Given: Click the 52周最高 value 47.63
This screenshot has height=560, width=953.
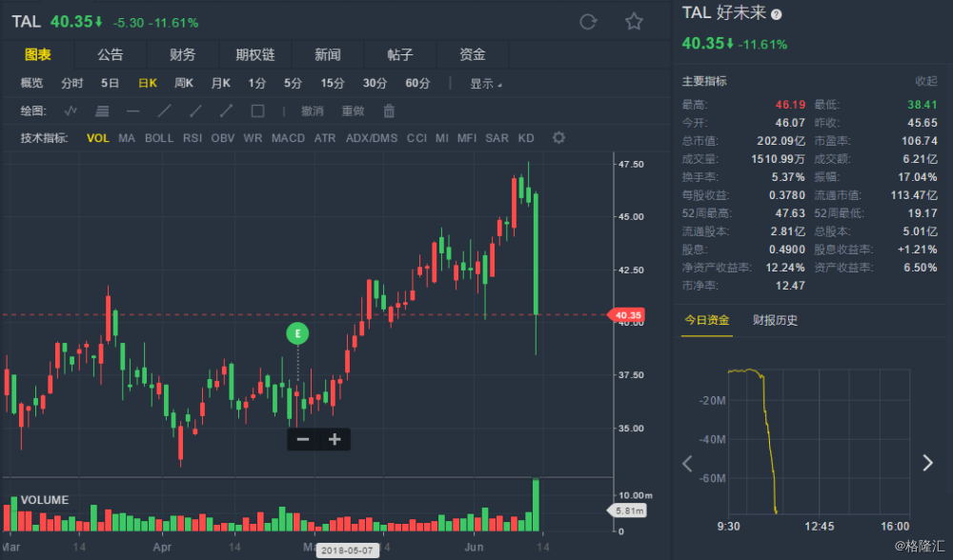Looking at the screenshot, I should (x=790, y=213).
